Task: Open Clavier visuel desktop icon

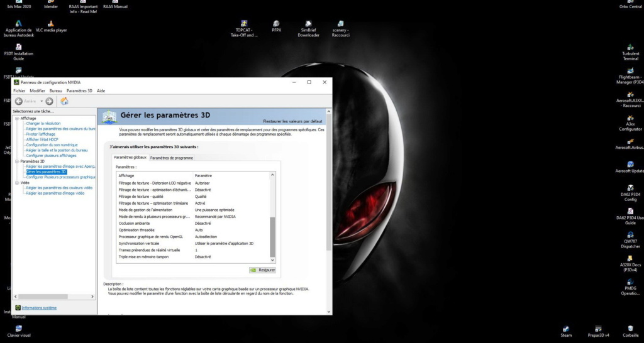Action: coord(18,332)
